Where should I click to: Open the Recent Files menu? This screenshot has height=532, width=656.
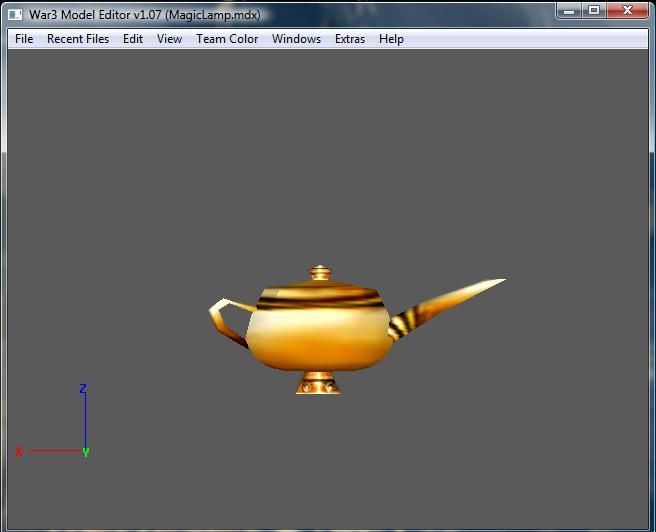click(x=78, y=39)
